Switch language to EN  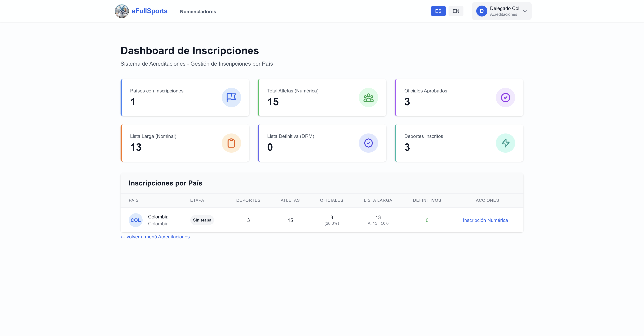[x=456, y=11]
